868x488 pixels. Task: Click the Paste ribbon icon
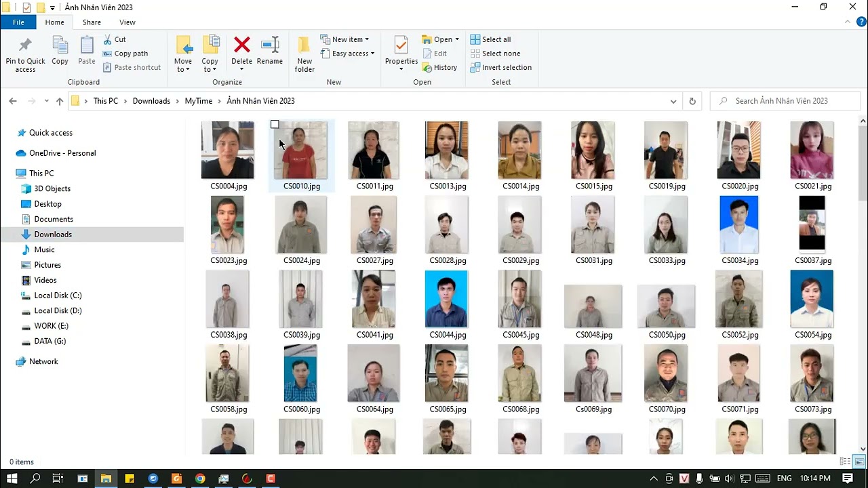point(87,45)
